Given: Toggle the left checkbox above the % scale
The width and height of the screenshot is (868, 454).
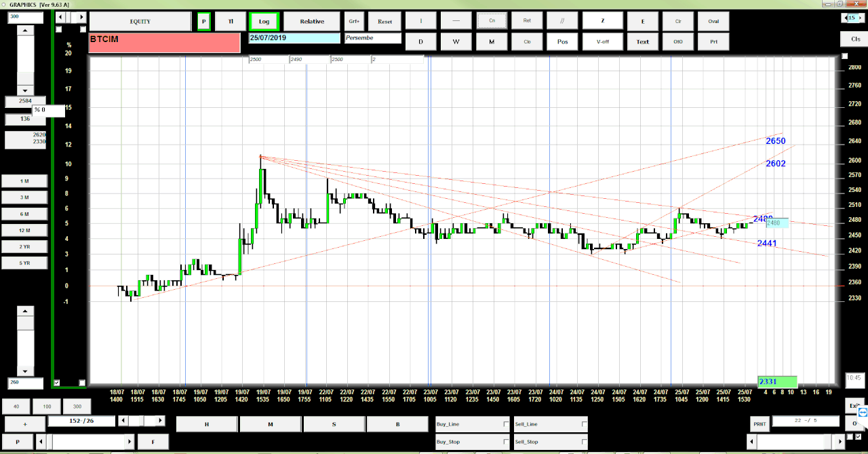Looking at the screenshot, I should [58, 29].
